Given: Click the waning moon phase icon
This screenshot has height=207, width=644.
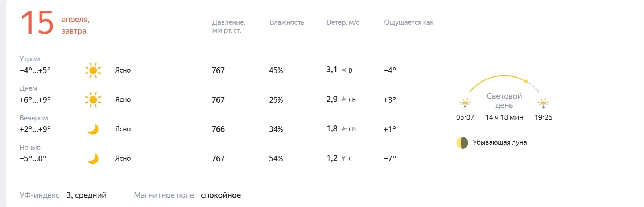Looking at the screenshot, I should click(x=462, y=143).
